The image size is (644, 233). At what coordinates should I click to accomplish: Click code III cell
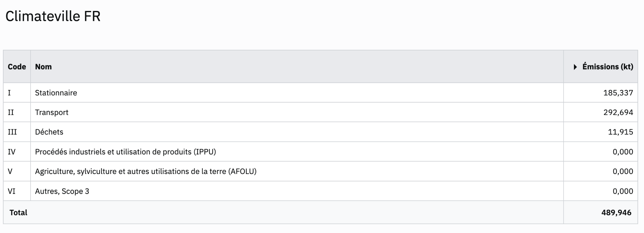point(17,132)
